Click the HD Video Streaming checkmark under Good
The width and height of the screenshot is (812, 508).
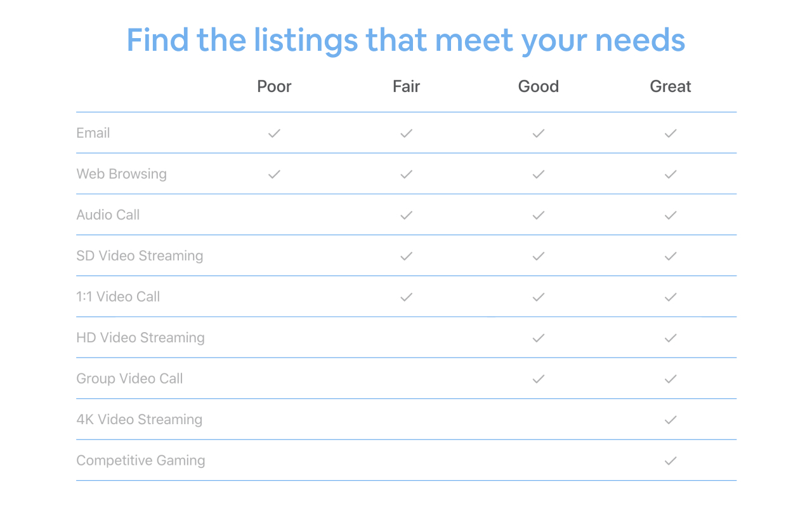click(539, 338)
